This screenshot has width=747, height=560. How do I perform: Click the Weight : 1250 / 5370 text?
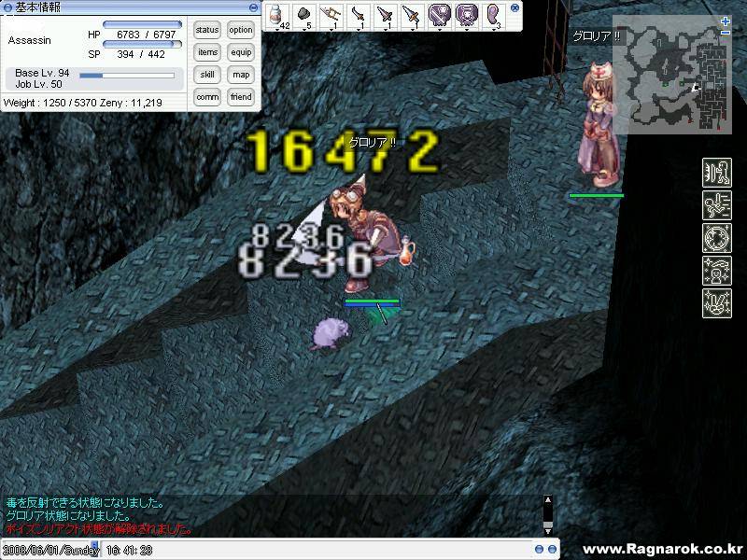pyautogui.click(x=50, y=103)
